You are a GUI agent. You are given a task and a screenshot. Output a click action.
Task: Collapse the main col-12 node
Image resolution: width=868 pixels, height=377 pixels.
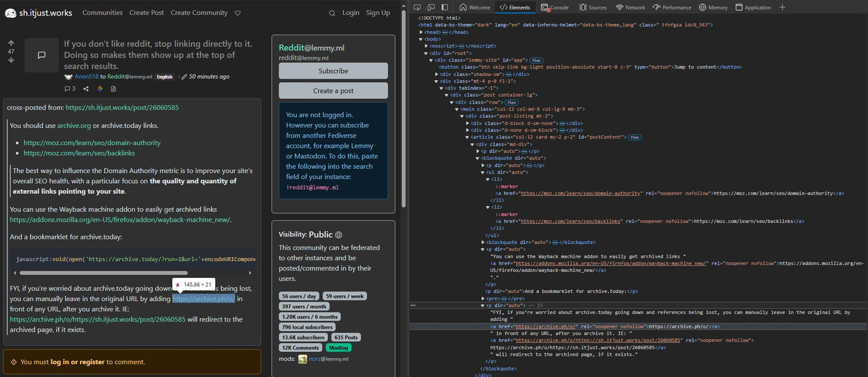click(458, 109)
